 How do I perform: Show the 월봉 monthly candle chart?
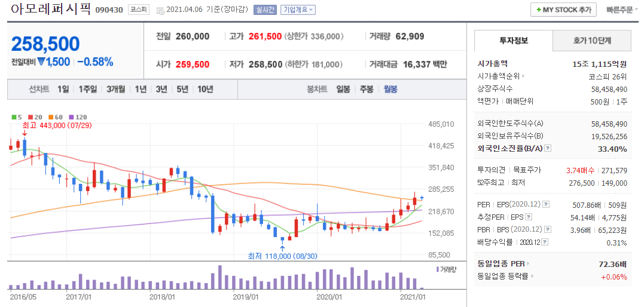point(390,89)
